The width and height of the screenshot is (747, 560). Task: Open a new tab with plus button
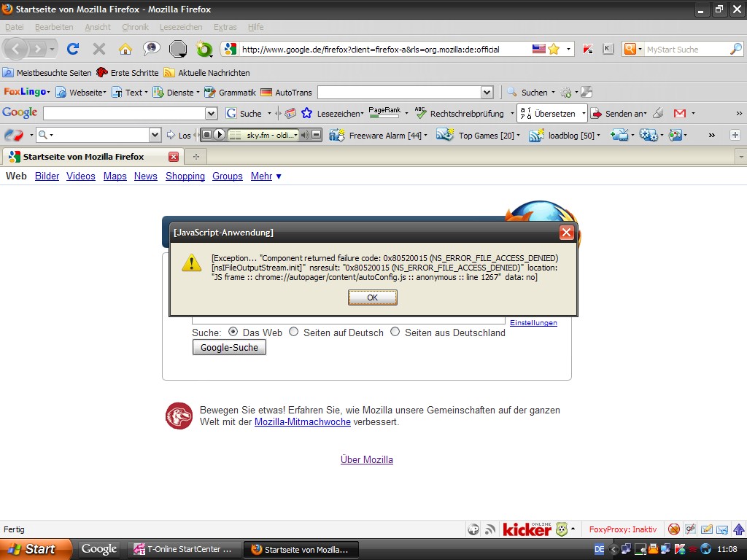(x=196, y=156)
